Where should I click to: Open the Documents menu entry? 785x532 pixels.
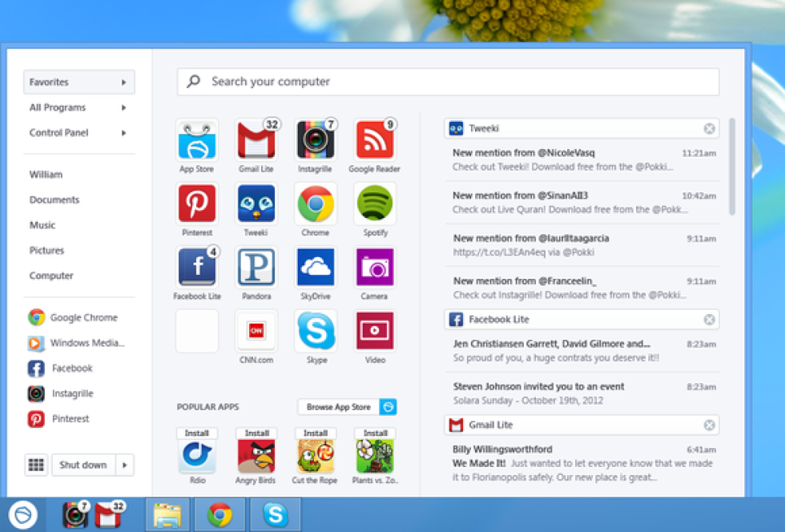pyautogui.click(x=54, y=199)
